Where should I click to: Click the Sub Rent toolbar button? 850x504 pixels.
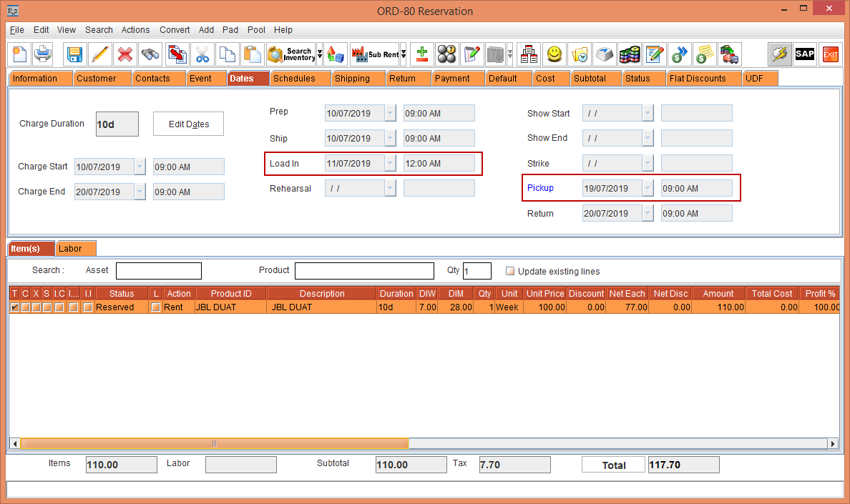[375, 54]
